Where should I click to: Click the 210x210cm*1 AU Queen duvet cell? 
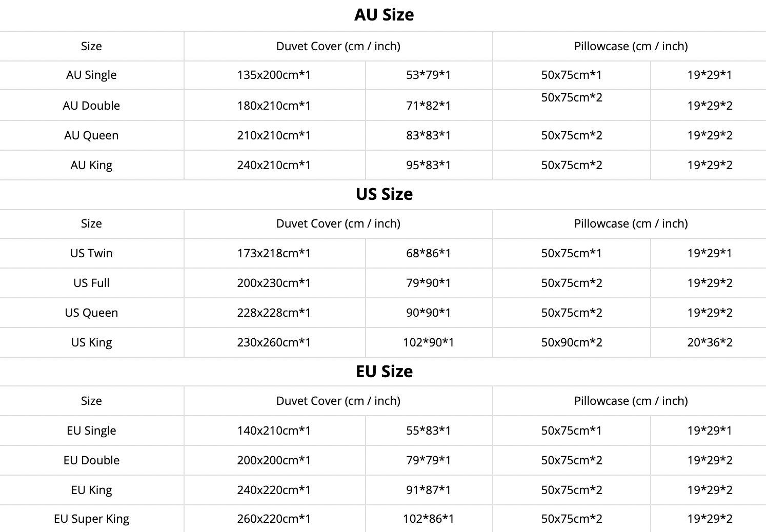[274, 135]
